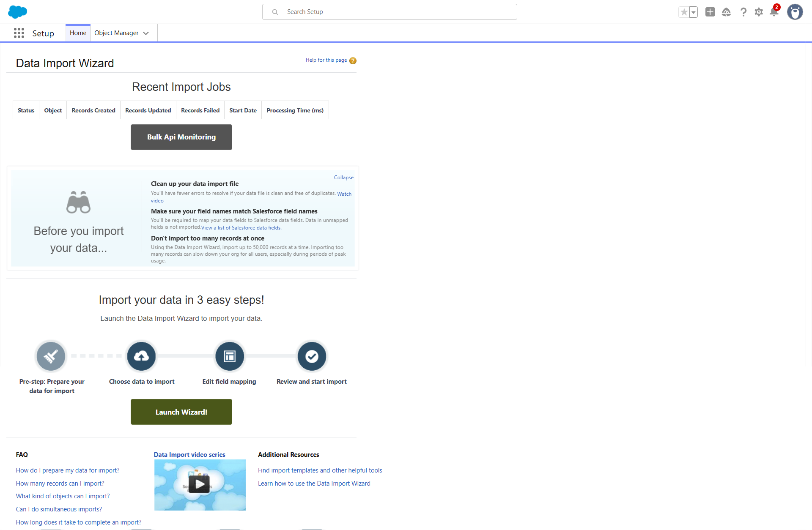Open the notifications bell
Screen dimensions: 812x530
tap(774, 11)
